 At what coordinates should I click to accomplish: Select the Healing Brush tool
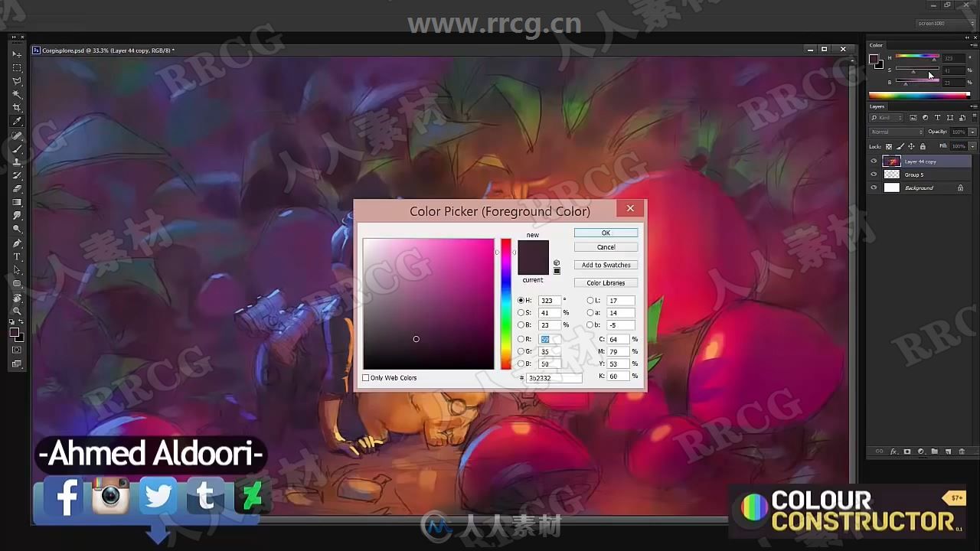click(17, 135)
